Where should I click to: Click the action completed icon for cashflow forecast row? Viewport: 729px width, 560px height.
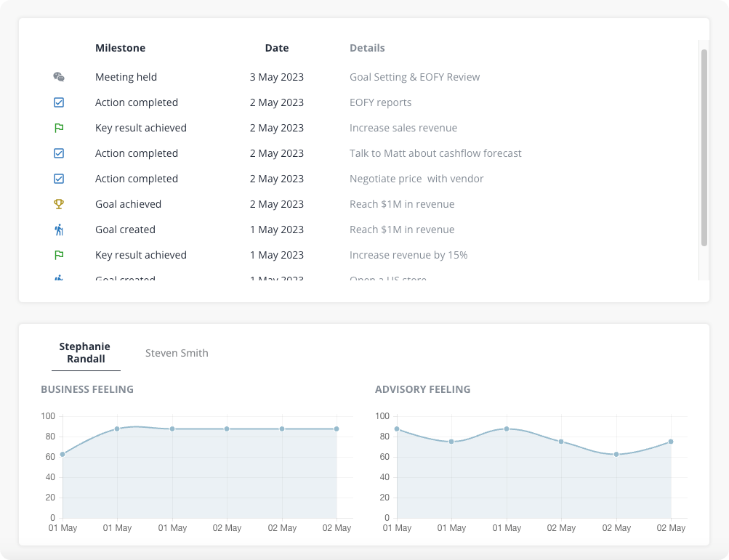point(59,153)
